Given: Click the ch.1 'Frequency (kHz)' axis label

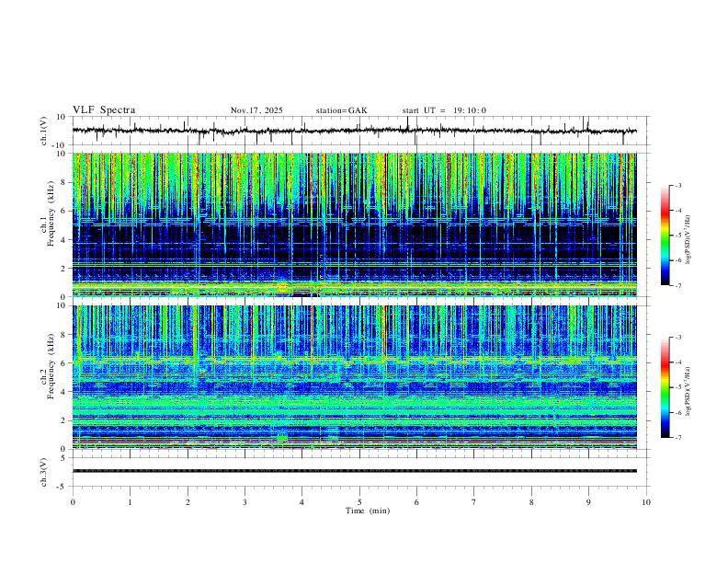Looking at the screenshot, I should [x=51, y=214].
